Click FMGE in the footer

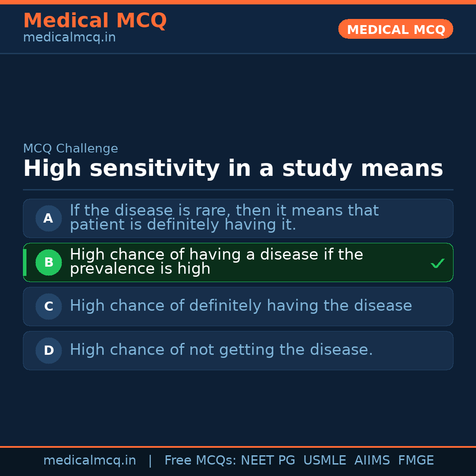[x=416, y=461]
